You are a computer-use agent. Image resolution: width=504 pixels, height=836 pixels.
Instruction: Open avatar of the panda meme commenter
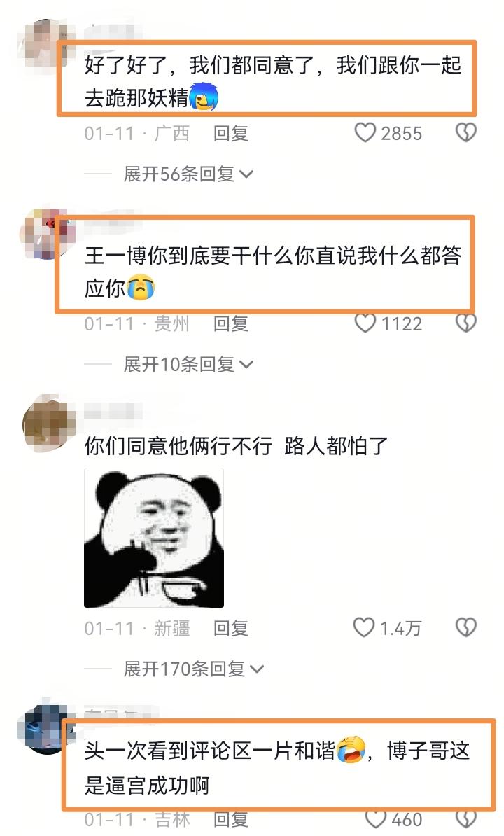coord(47,424)
